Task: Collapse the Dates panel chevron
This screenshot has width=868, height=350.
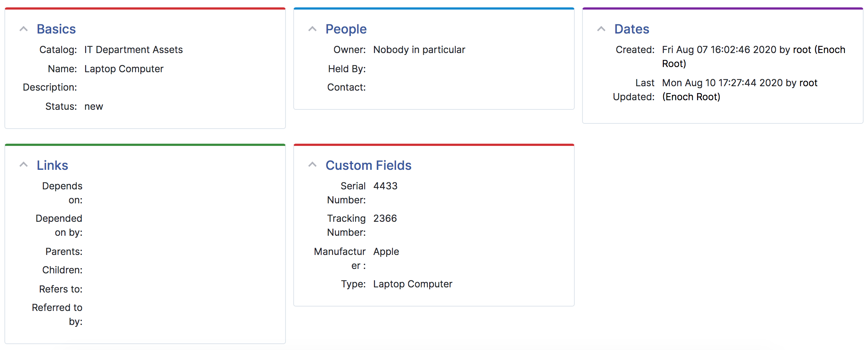Action: pos(601,28)
